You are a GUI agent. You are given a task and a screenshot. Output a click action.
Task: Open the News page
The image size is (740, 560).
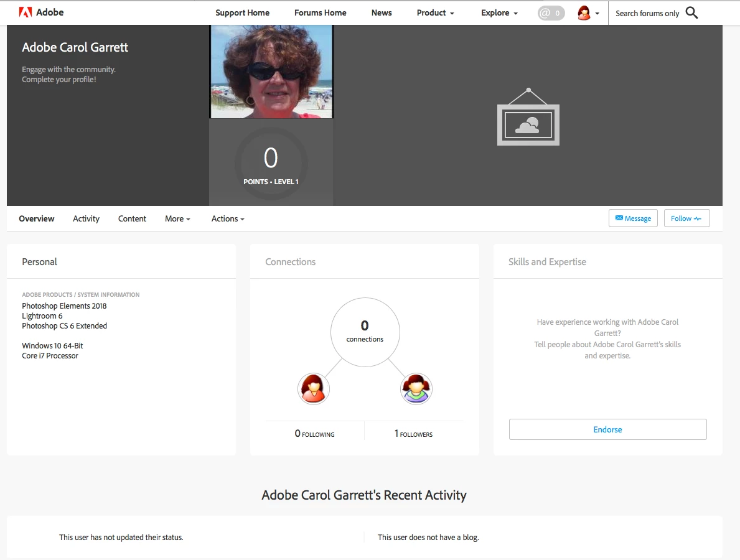(382, 12)
